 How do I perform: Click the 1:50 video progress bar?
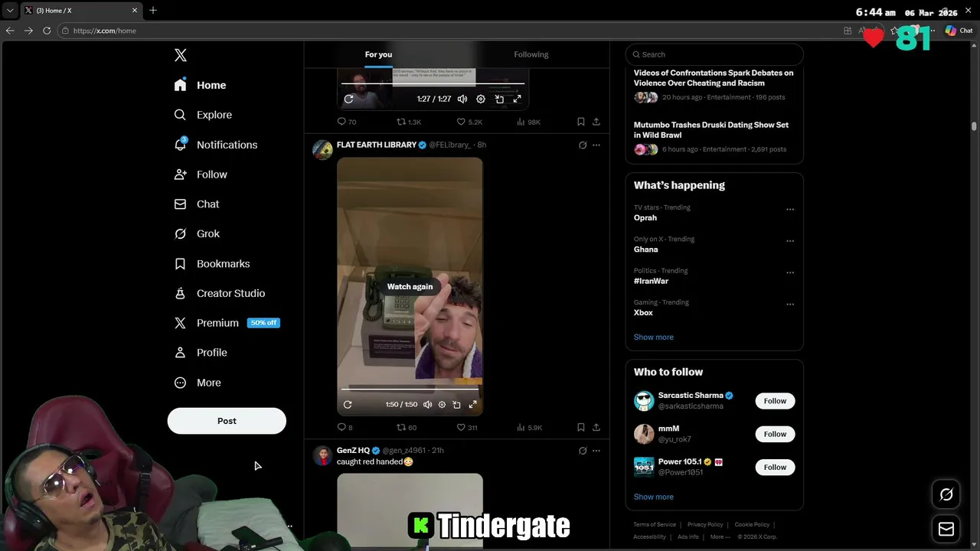pos(410,389)
